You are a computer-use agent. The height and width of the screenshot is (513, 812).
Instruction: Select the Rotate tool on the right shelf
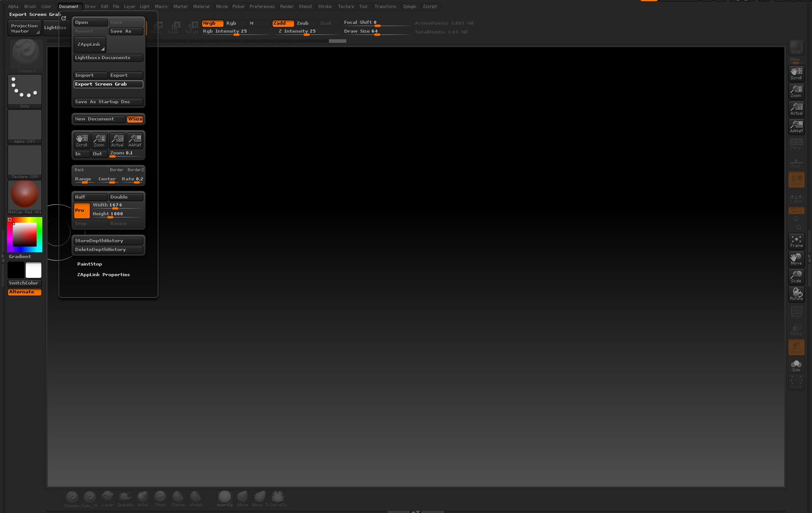pyautogui.click(x=796, y=294)
